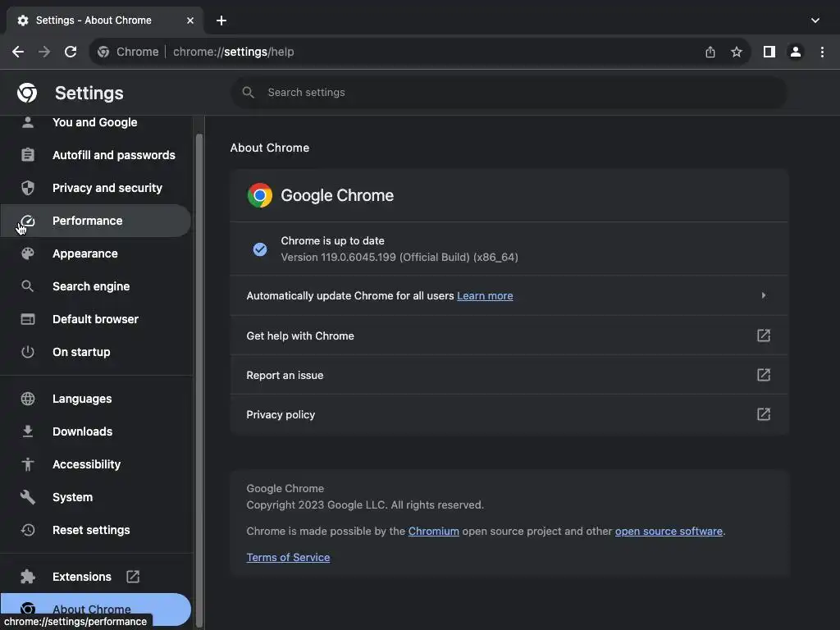Toggle the side panel icon
This screenshot has height=630, width=840.
769,52
